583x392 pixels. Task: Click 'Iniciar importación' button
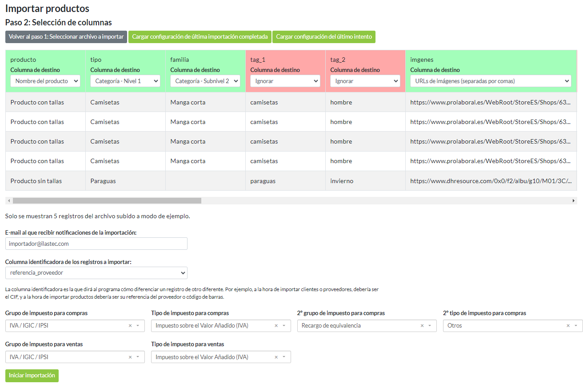coord(32,376)
